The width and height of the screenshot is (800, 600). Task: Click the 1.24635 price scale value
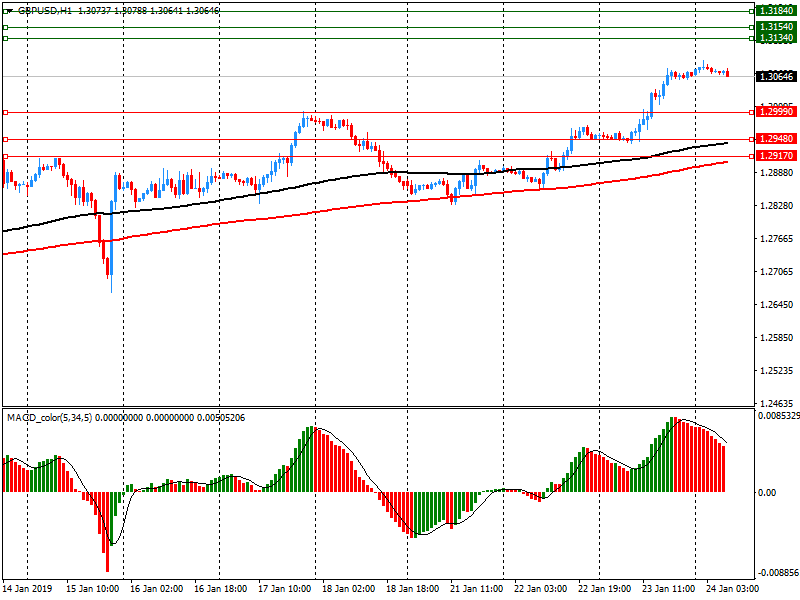click(777, 403)
